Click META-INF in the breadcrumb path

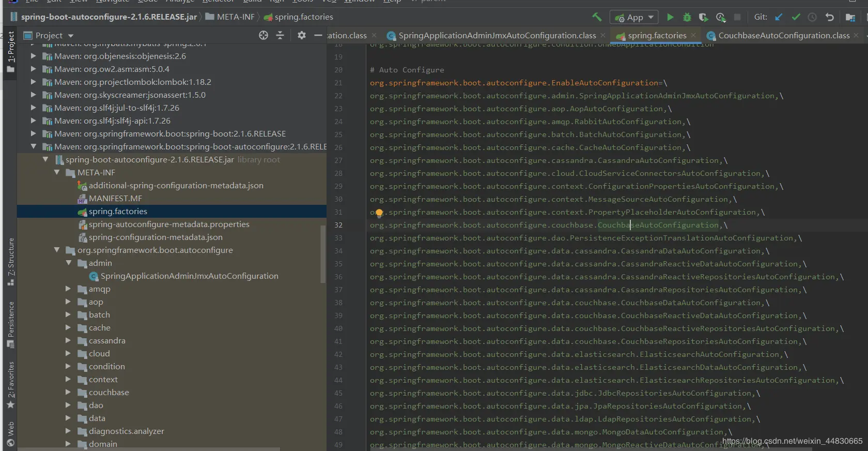coord(235,17)
